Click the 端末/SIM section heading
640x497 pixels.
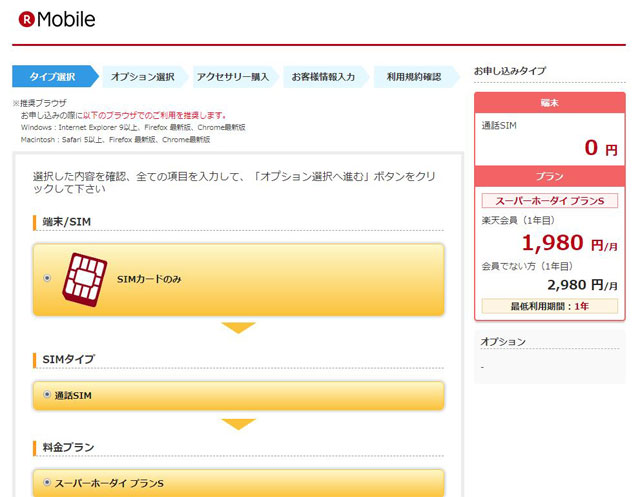tap(67, 222)
